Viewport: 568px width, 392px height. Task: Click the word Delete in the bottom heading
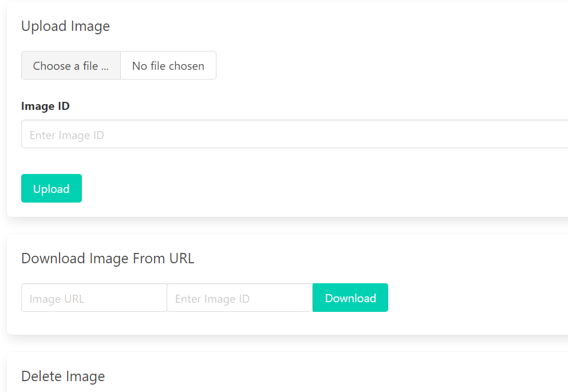[41, 377]
